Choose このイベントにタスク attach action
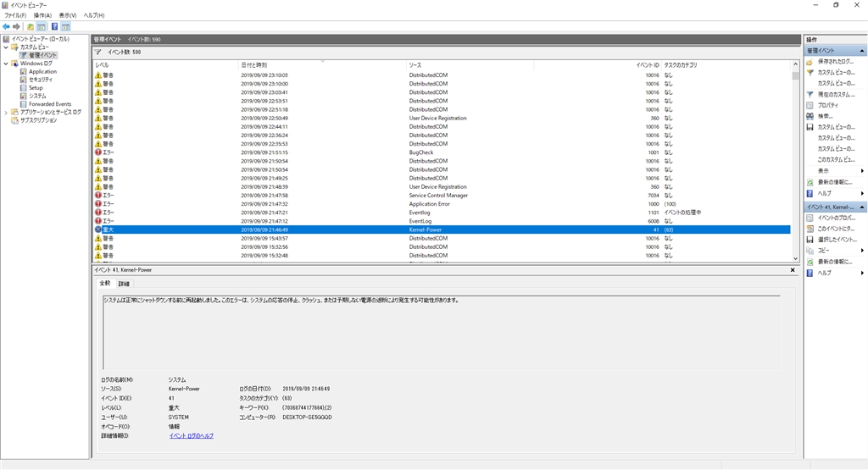Viewport: 868px width, 470px height. (836, 229)
